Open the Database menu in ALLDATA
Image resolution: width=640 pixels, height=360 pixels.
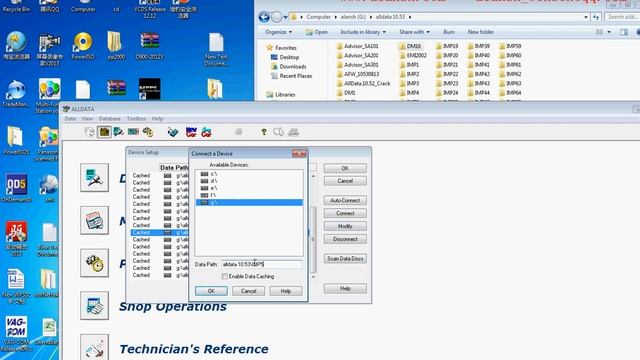(109, 118)
